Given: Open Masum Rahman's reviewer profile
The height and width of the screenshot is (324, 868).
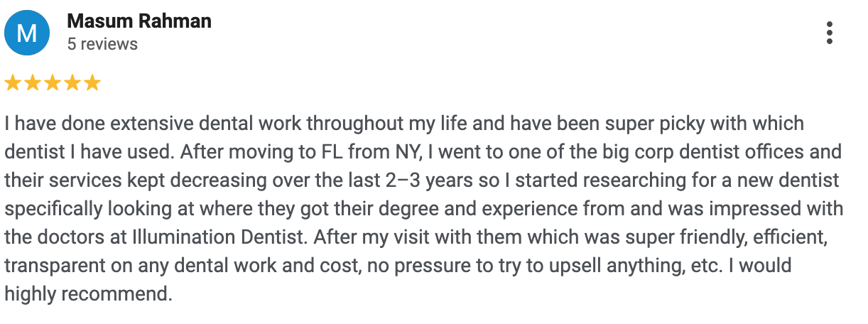Looking at the screenshot, I should [x=139, y=21].
